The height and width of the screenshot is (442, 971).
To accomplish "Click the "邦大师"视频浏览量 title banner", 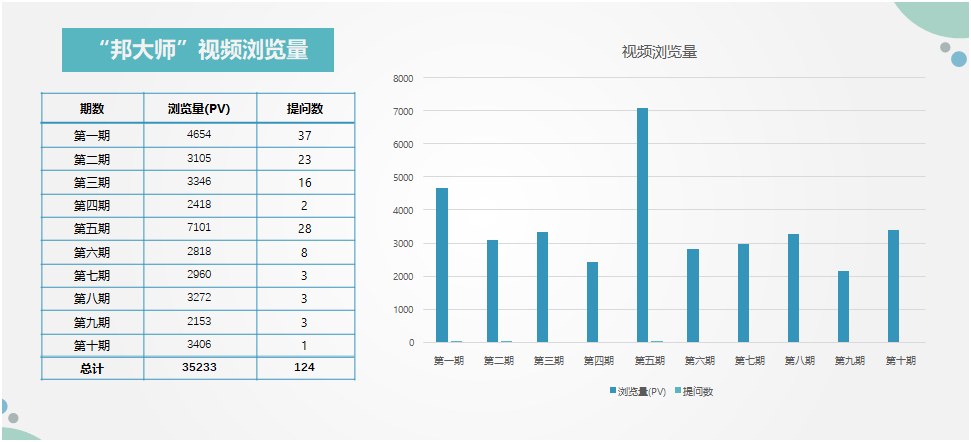I will [x=197, y=50].
